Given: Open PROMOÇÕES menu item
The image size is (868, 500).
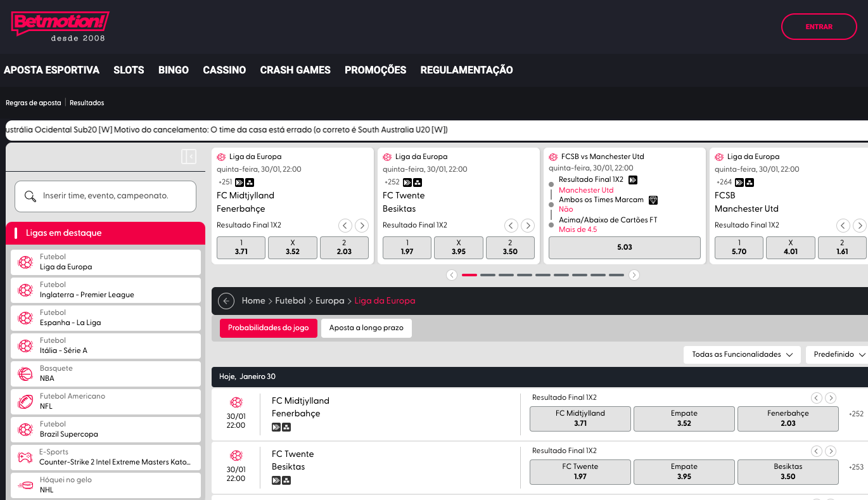Looking at the screenshot, I should click(375, 70).
